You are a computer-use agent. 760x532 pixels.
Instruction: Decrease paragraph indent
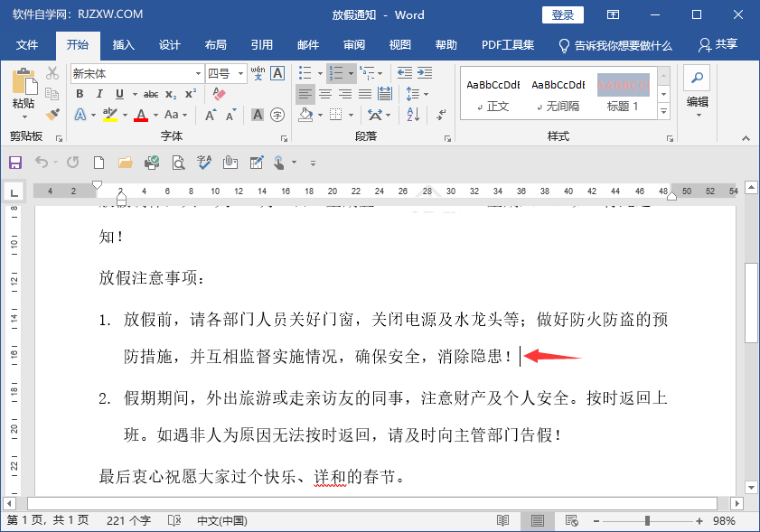(404, 73)
